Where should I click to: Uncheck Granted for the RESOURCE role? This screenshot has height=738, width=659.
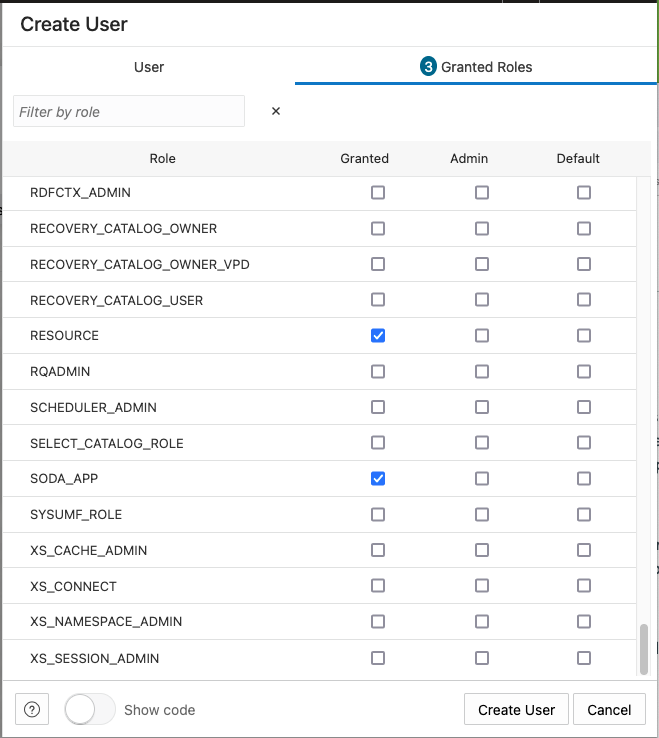(x=378, y=336)
